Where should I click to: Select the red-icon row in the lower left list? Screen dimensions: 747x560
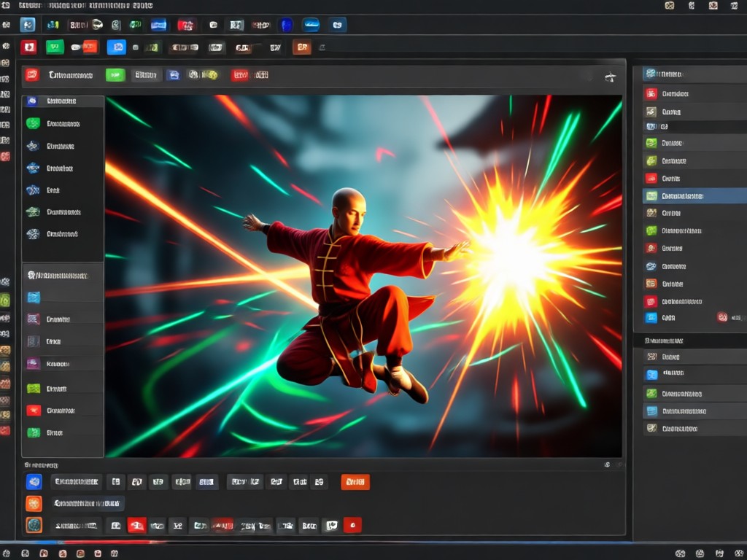coord(63,411)
